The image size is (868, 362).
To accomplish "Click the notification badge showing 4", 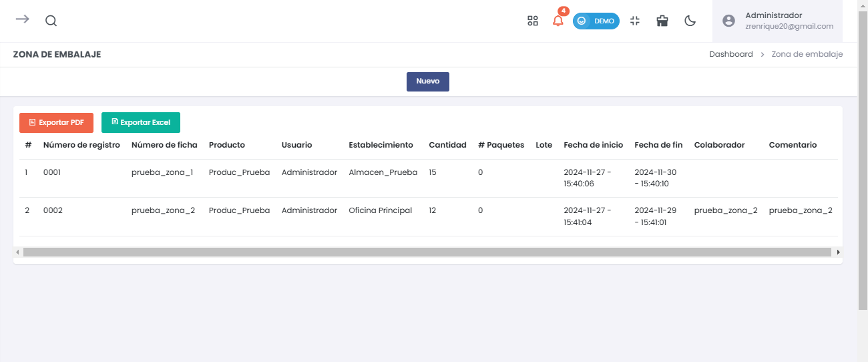I will (x=564, y=11).
